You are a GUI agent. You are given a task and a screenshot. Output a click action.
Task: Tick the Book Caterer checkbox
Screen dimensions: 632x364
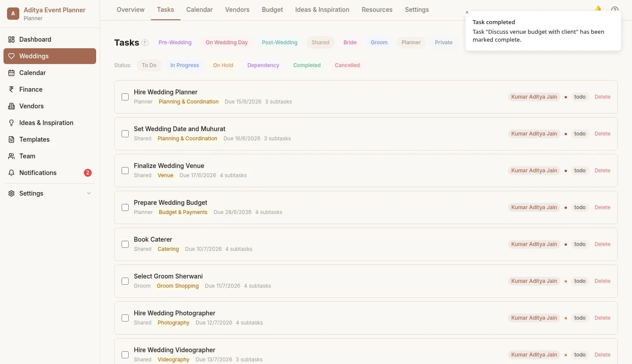[x=125, y=244]
